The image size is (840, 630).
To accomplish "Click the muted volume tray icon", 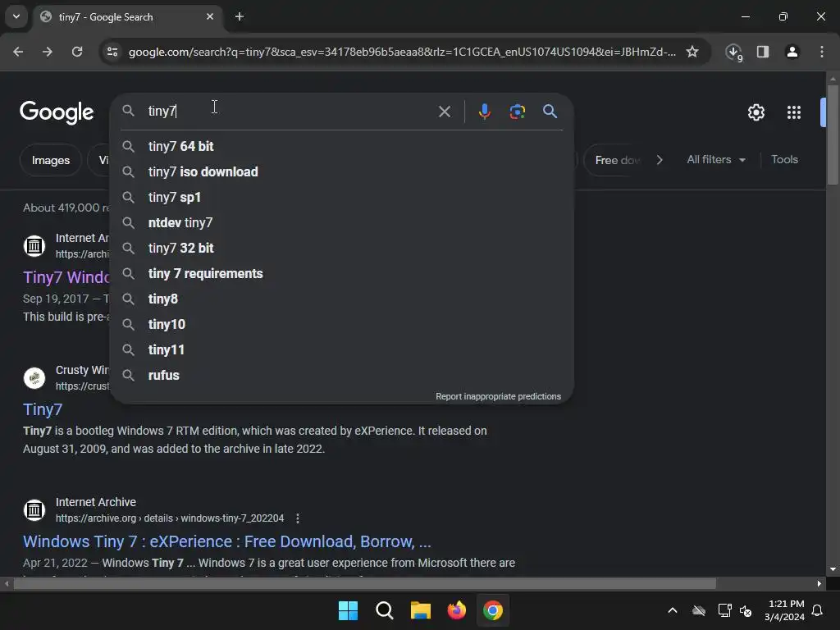I will tap(746, 610).
